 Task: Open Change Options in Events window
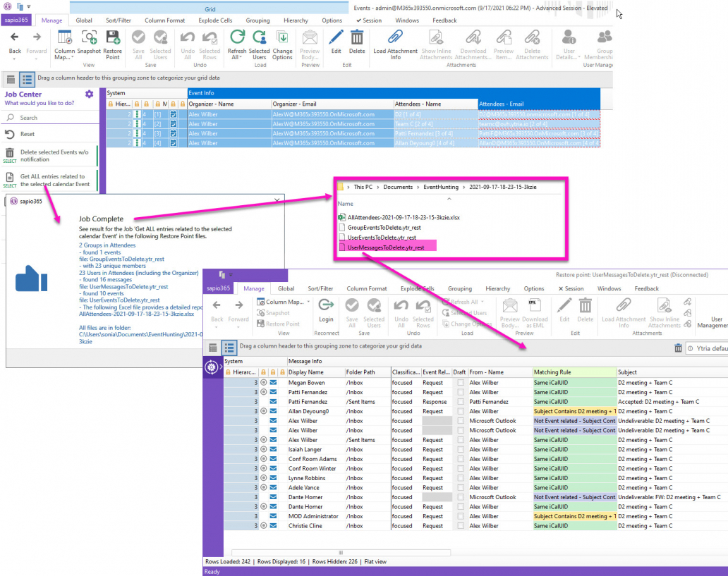tap(282, 45)
